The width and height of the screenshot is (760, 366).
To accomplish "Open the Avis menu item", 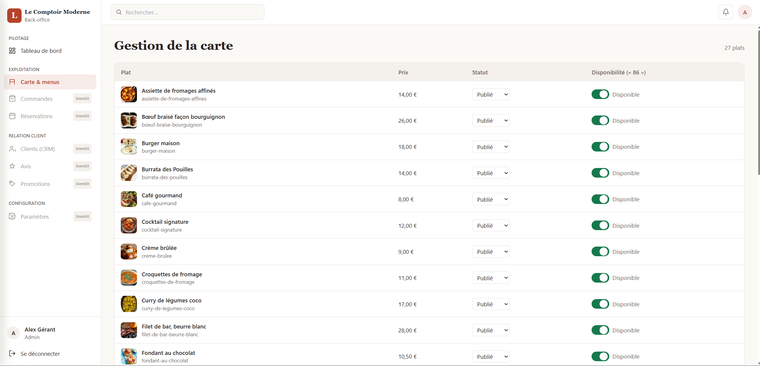I will click(x=50, y=166).
